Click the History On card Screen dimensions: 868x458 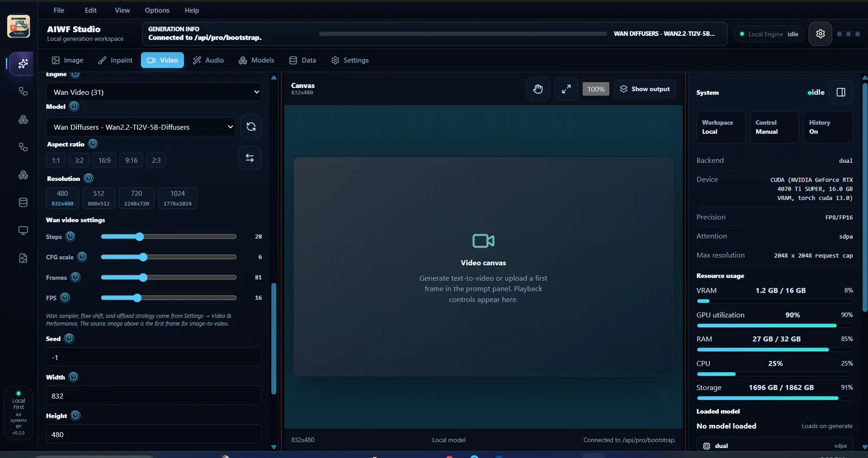pos(828,127)
